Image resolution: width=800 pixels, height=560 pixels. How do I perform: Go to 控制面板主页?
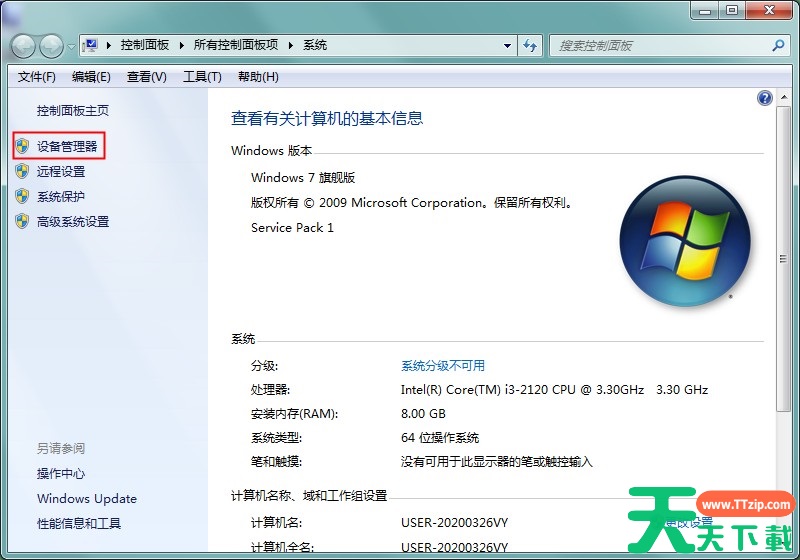(72, 111)
